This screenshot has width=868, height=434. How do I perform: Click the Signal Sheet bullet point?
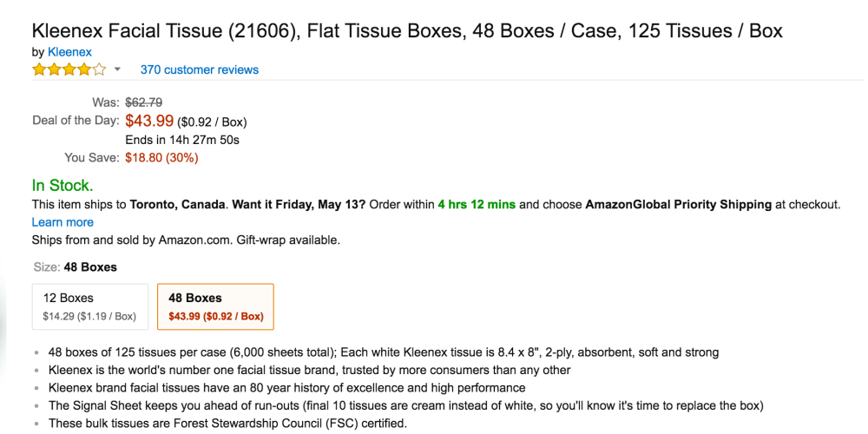click(405, 405)
